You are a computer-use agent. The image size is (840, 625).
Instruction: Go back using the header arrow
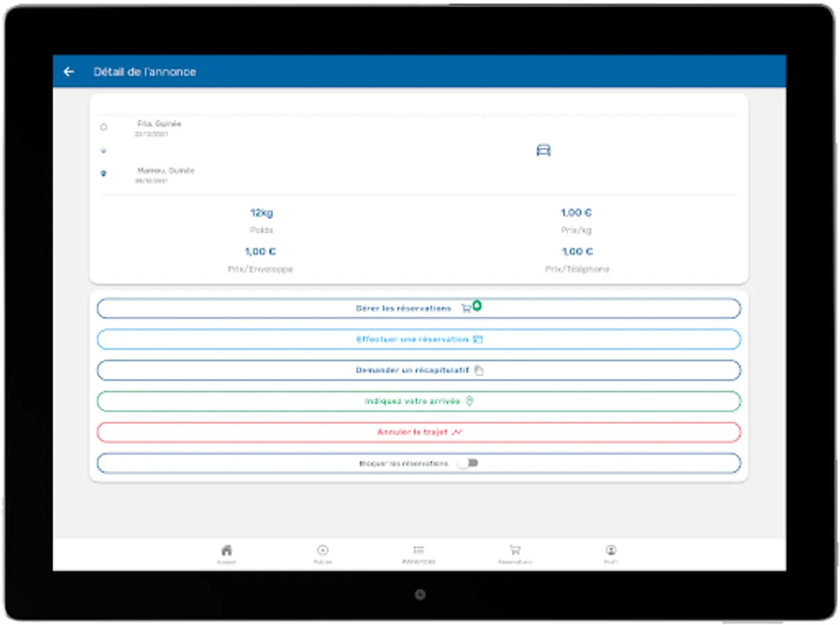[68, 72]
